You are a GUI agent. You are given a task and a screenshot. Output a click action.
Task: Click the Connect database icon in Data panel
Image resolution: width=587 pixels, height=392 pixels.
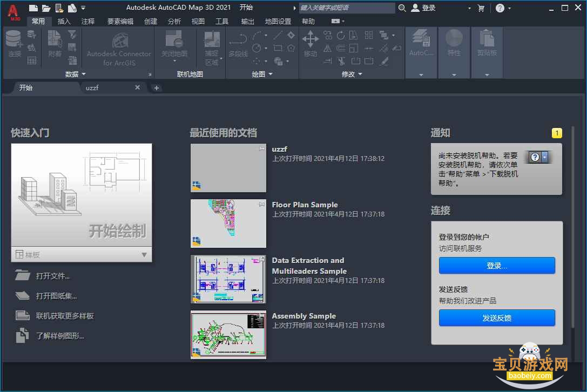14,39
